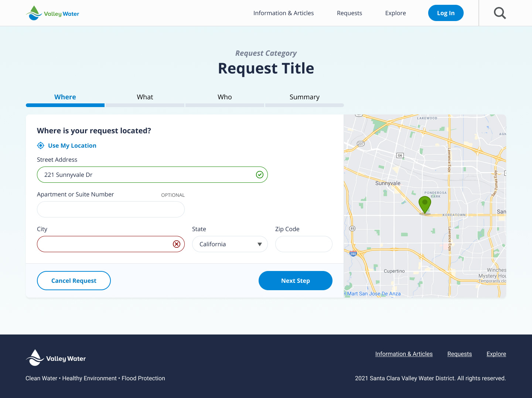Open Information & Articles in header nav

click(283, 13)
